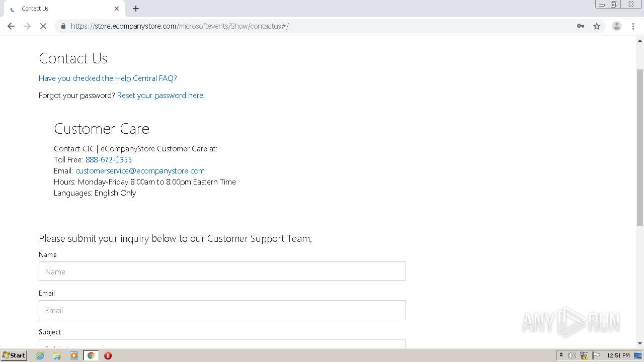Screen dimensions: 644x362
Task: Open Windows Media Player from taskbar
Action: pyautogui.click(x=74, y=355)
